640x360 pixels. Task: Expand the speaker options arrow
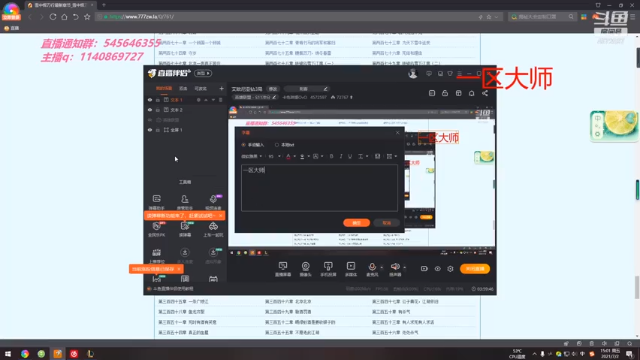pyautogui.click(x=404, y=268)
